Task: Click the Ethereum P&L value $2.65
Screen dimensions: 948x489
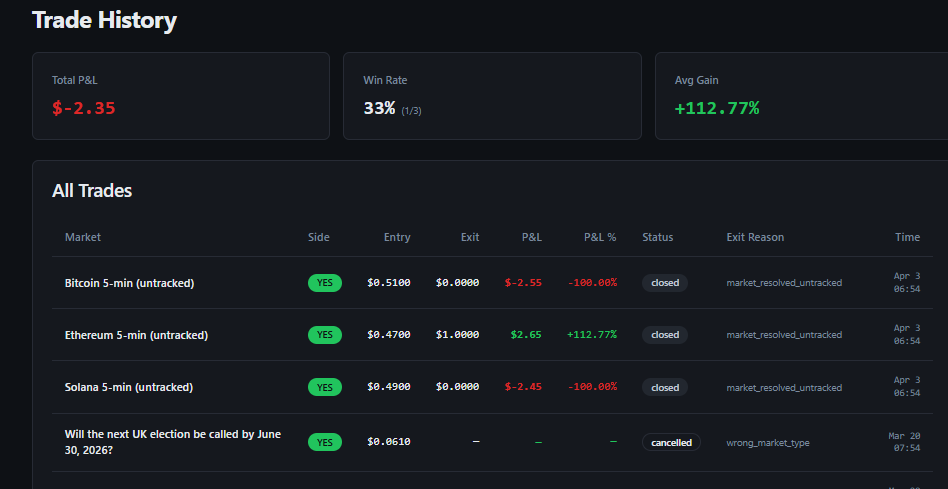Action: pyautogui.click(x=526, y=335)
